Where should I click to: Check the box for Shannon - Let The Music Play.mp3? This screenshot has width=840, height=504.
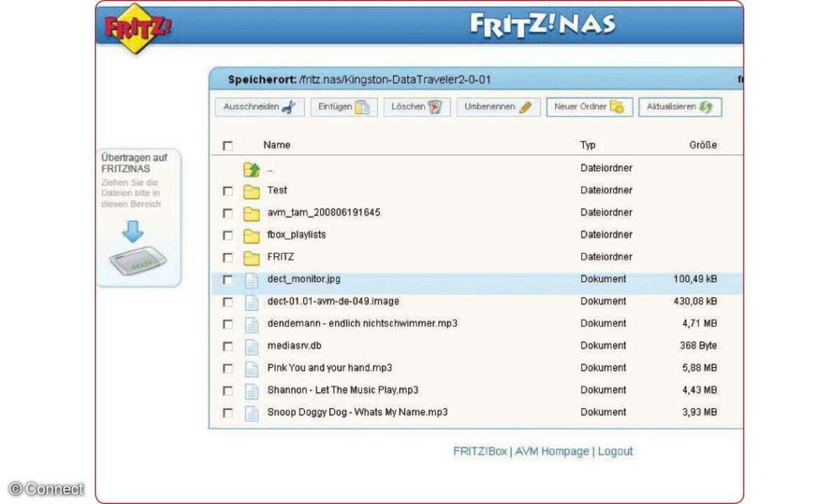click(227, 391)
